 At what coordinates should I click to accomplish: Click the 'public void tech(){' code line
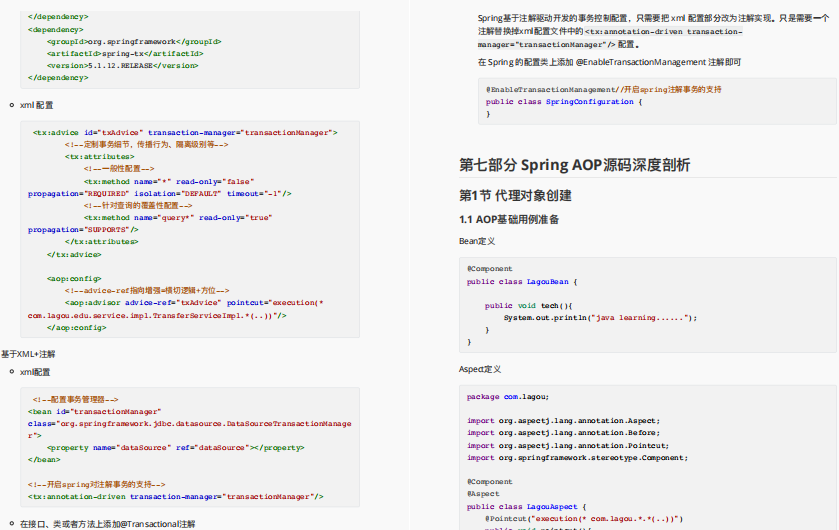[529, 305]
